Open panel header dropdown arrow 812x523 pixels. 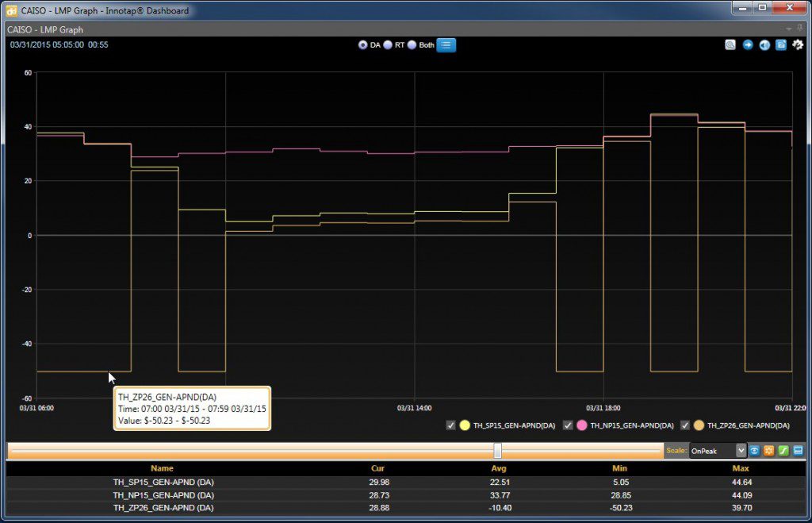pyautogui.click(x=789, y=29)
